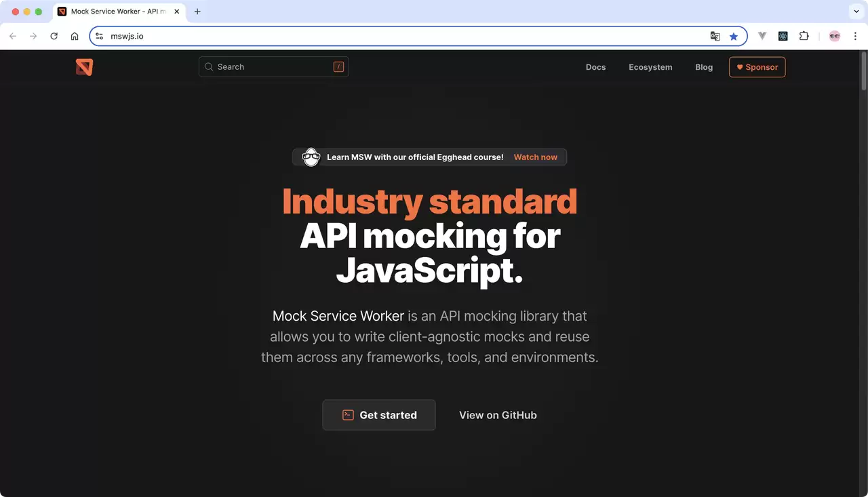This screenshot has width=868, height=497.
Task: Focus the site Search field
Action: pos(274,67)
